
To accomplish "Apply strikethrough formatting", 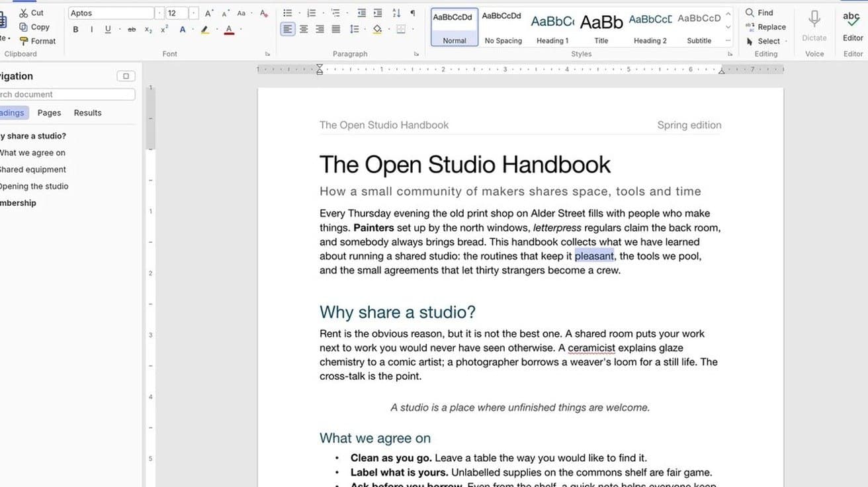I will click(131, 30).
